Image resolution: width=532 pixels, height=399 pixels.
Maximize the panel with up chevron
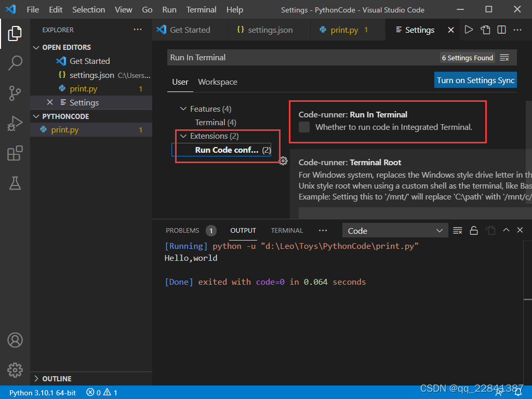coord(506,230)
